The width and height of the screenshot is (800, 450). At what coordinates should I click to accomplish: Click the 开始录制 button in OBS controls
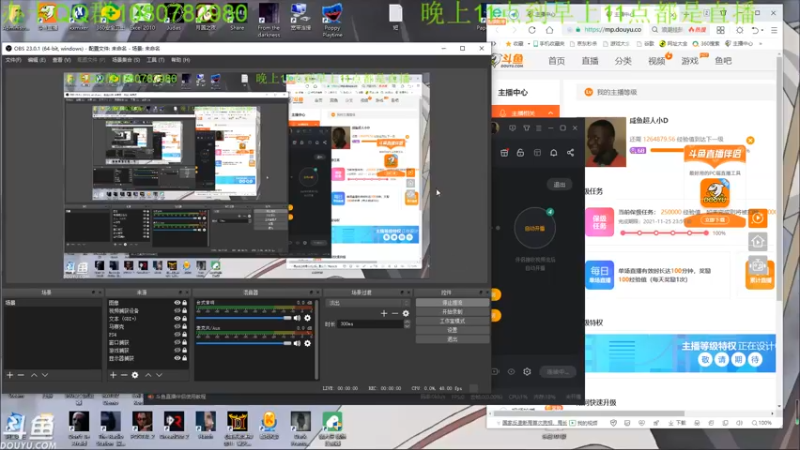pyautogui.click(x=452, y=312)
